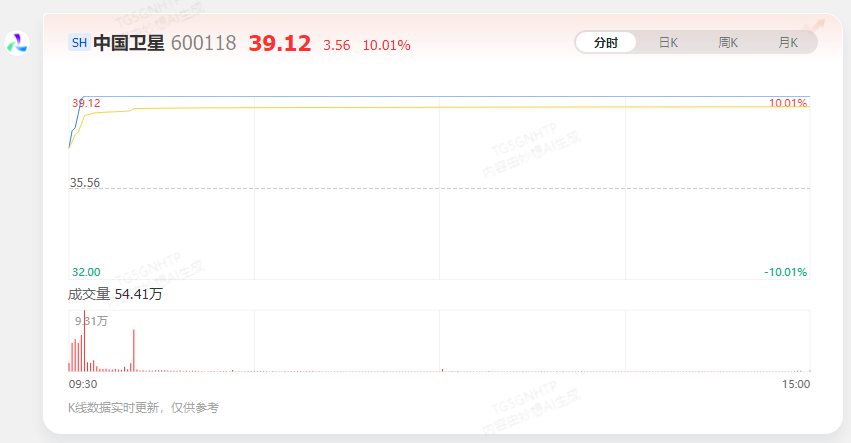Click the 10.01% change percentage in header
Viewport: 851px width, 443px height.
point(386,45)
